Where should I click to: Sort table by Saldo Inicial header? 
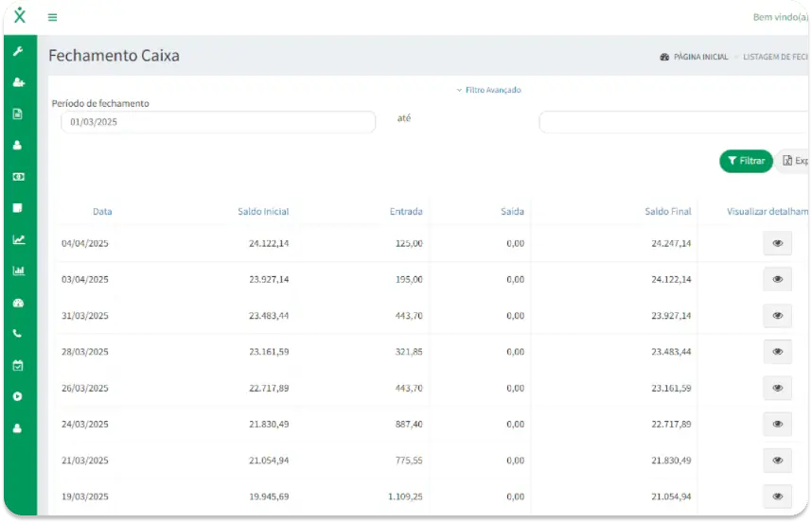pyautogui.click(x=263, y=212)
